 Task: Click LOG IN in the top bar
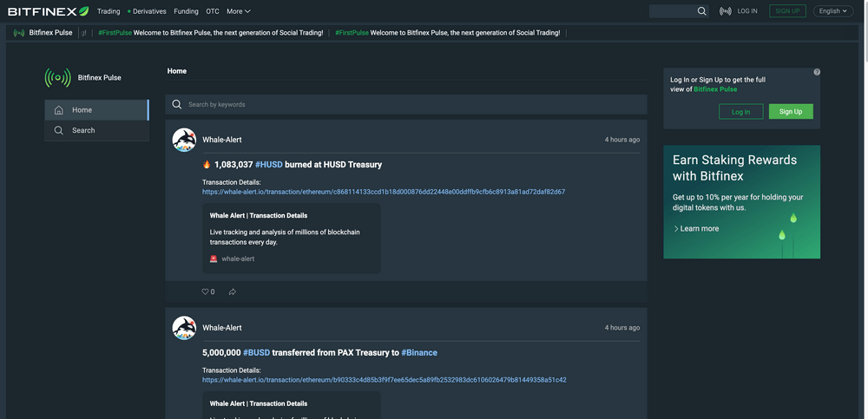tap(747, 11)
